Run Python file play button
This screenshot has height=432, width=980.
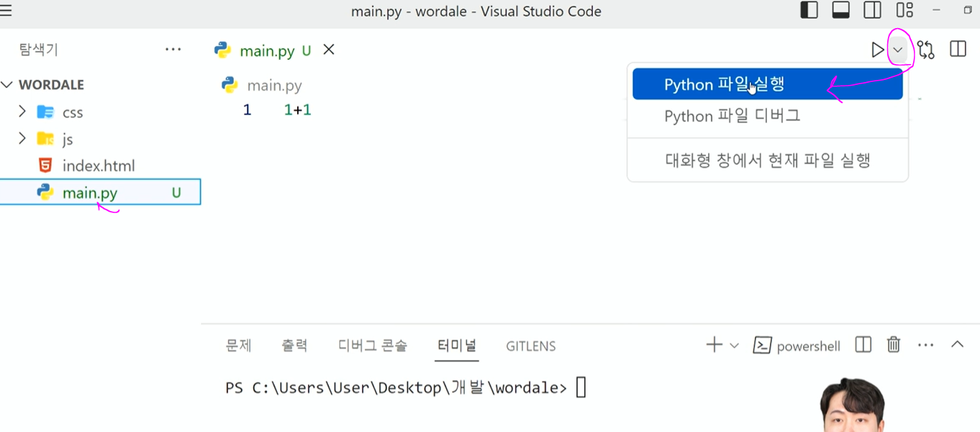point(878,50)
